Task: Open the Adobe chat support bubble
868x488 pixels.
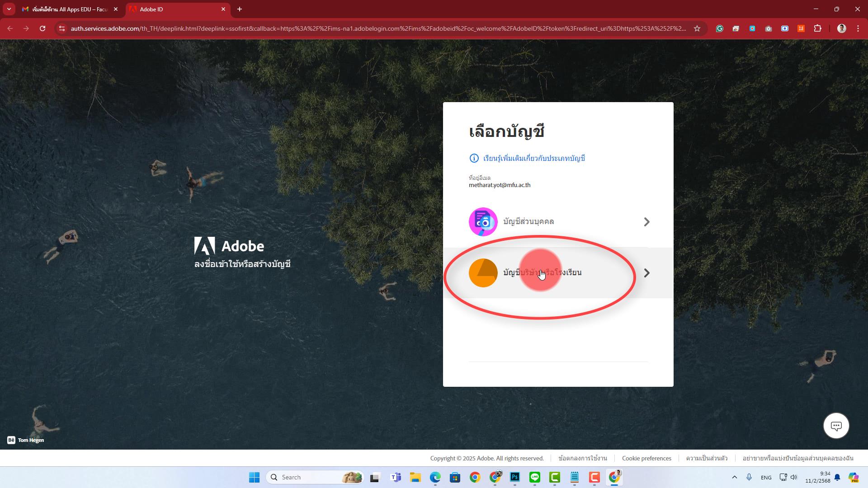Action: pyautogui.click(x=836, y=426)
